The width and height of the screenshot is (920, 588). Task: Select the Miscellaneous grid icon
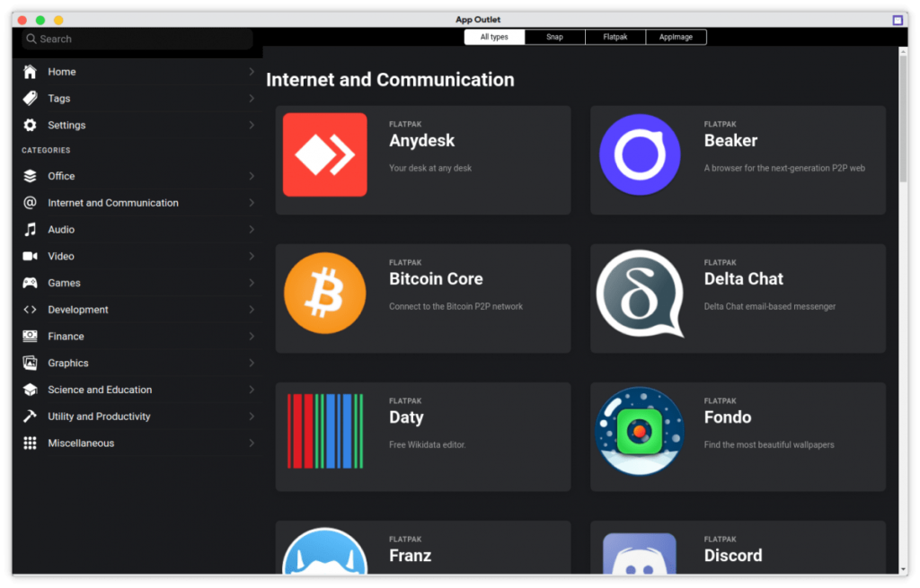click(30, 443)
